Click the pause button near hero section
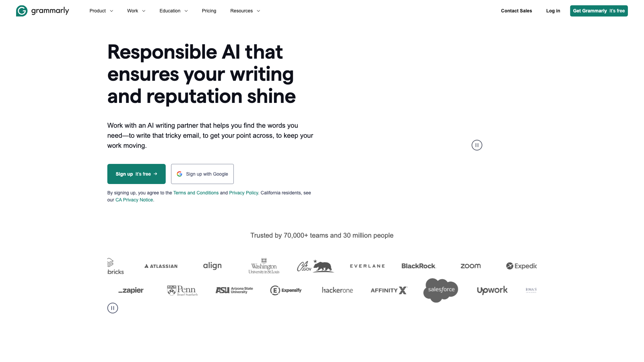Image resolution: width=644 pixels, height=362 pixels. 477,145
